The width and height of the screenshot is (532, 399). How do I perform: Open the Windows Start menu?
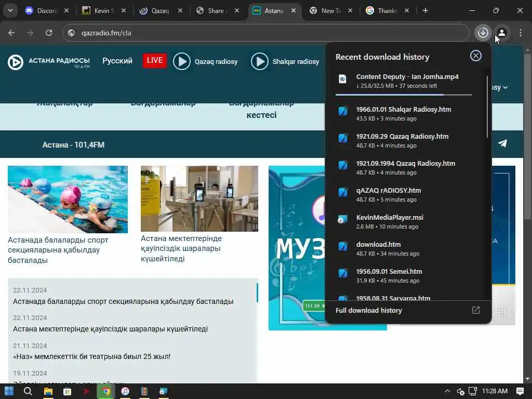click(9, 391)
